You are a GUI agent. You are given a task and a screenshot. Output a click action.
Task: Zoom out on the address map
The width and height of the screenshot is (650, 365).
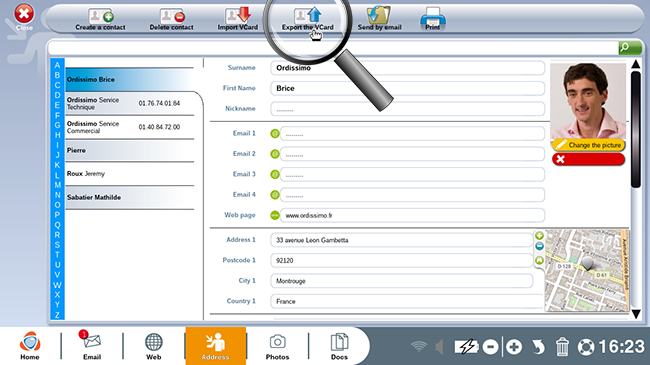click(539, 246)
